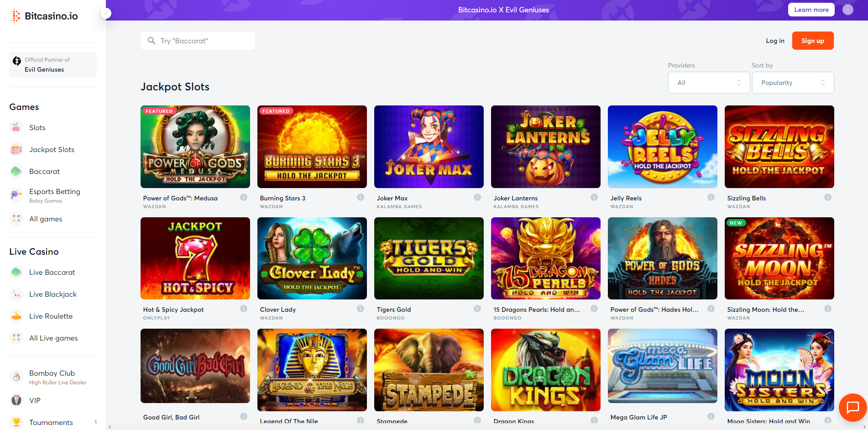The height and width of the screenshot is (430, 868).
Task: Open Moon Sisters game thumbnail
Action: pos(779,370)
